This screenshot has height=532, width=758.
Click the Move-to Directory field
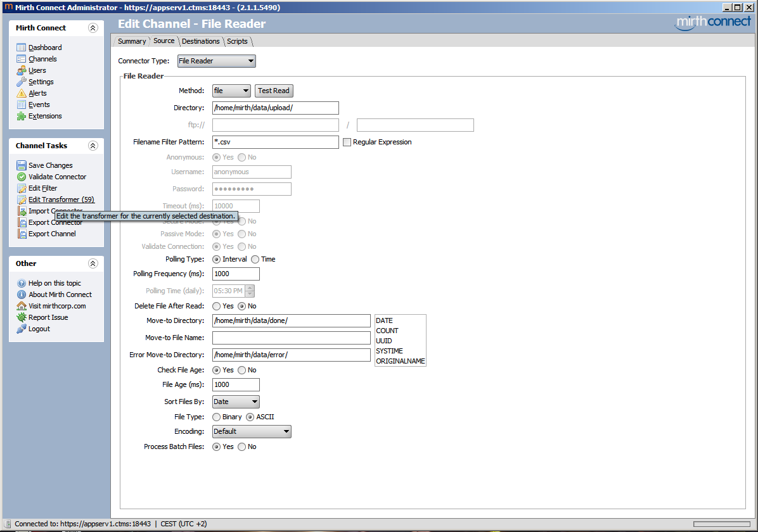coord(292,321)
